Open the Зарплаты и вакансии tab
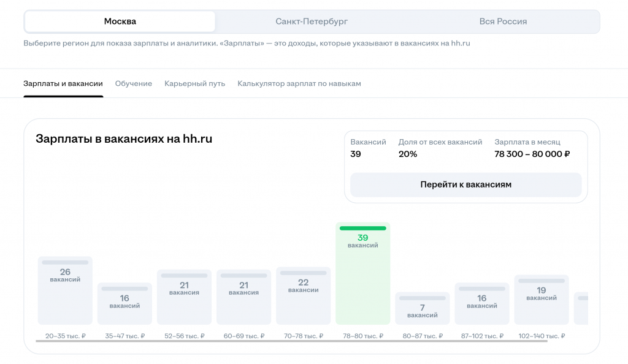The image size is (628, 364). (x=63, y=83)
